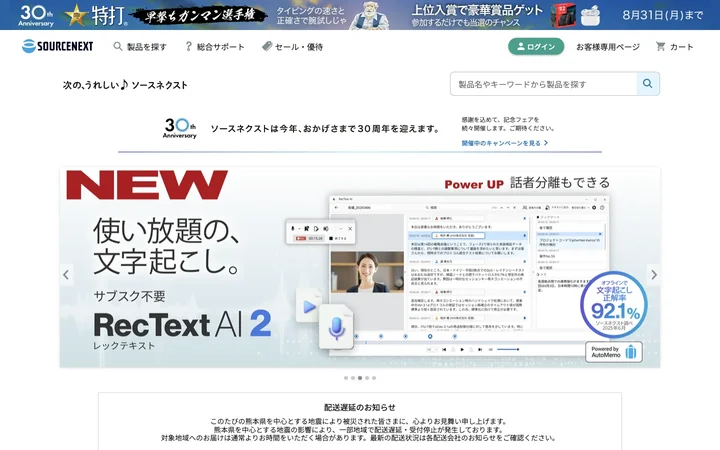Image resolution: width=720 pixels, height=450 pixels.
Task: Click the magnifier icon beside 製品を探す
Action: click(x=118, y=46)
